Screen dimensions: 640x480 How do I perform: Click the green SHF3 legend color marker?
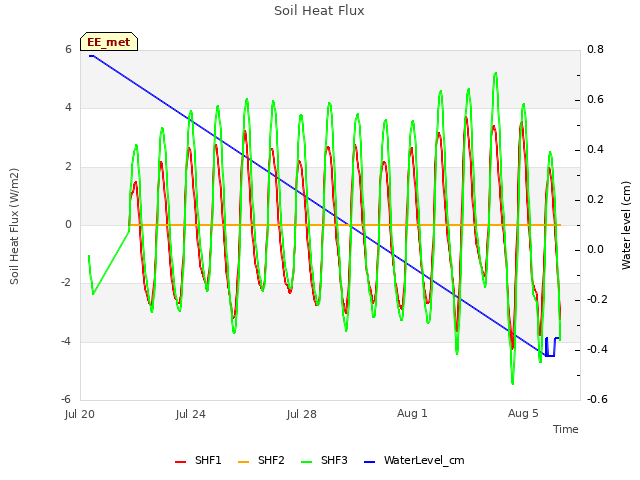pos(307,462)
